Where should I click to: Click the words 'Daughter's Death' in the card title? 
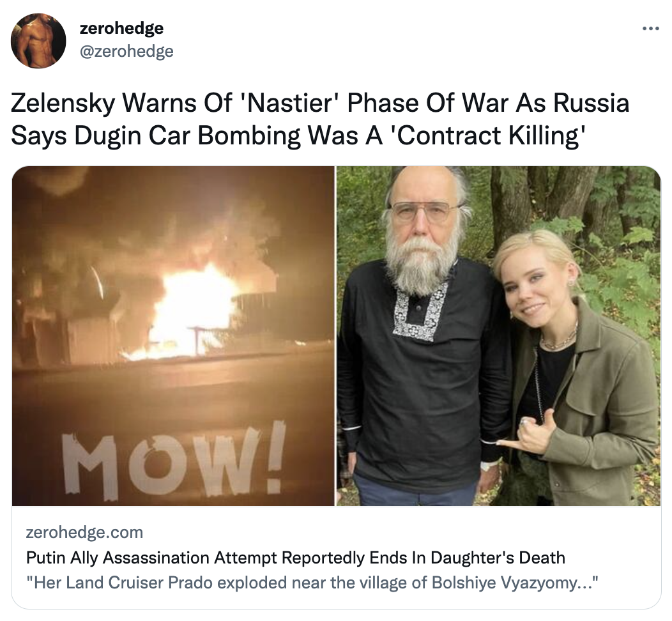pos(498,558)
